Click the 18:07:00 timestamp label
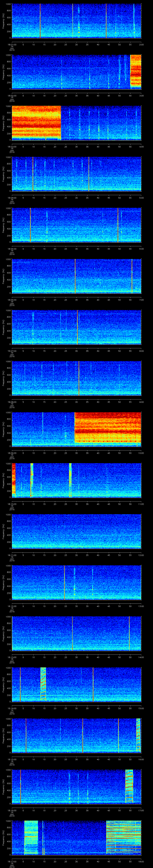Viewport: 153px width, 868px height. tap(12, 351)
